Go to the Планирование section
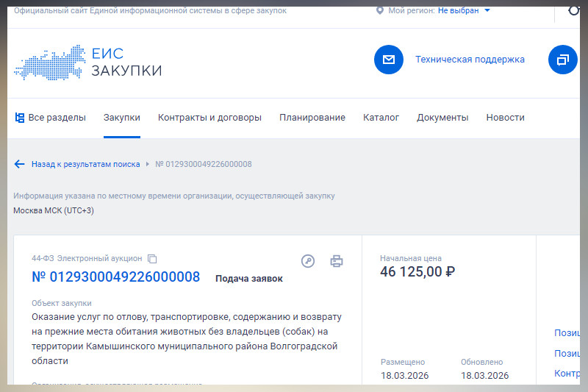The image size is (588, 392). 312,118
